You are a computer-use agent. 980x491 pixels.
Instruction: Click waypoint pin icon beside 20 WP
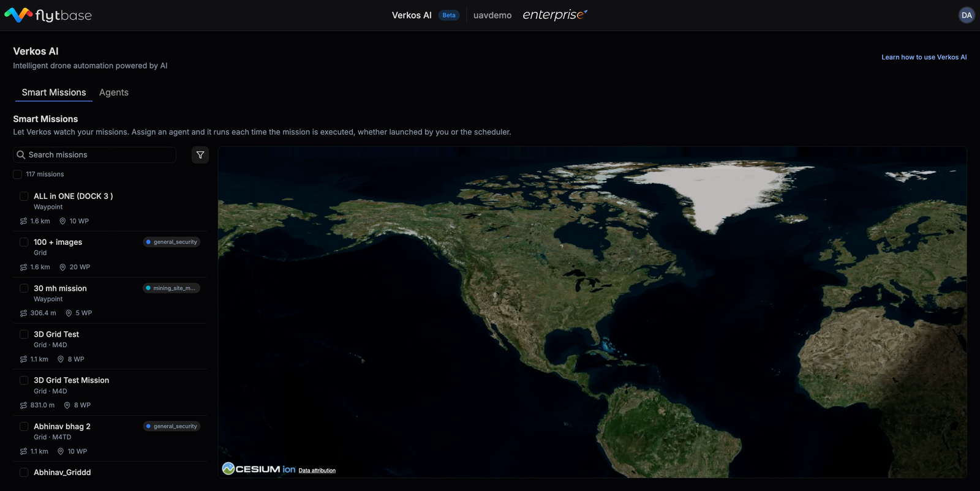[62, 267]
